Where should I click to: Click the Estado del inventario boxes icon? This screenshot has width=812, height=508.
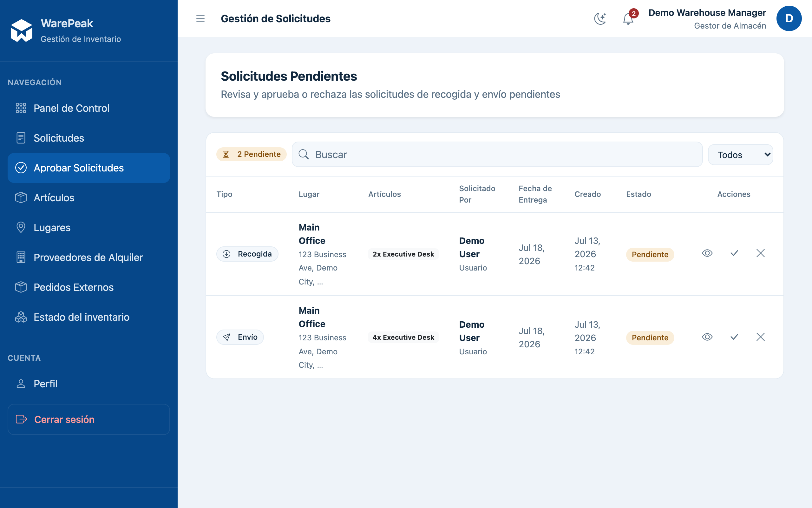click(21, 317)
